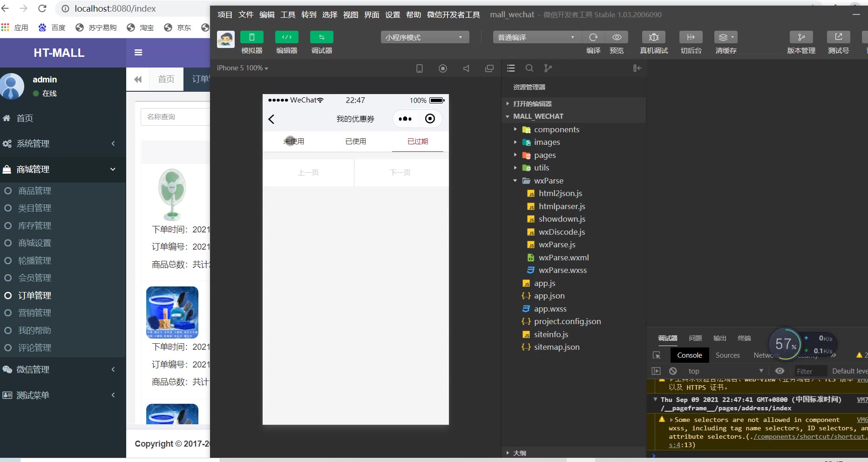Open the 普通编译 compile mode dropdown
The width and height of the screenshot is (868, 462).
click(x=537, y=37)
